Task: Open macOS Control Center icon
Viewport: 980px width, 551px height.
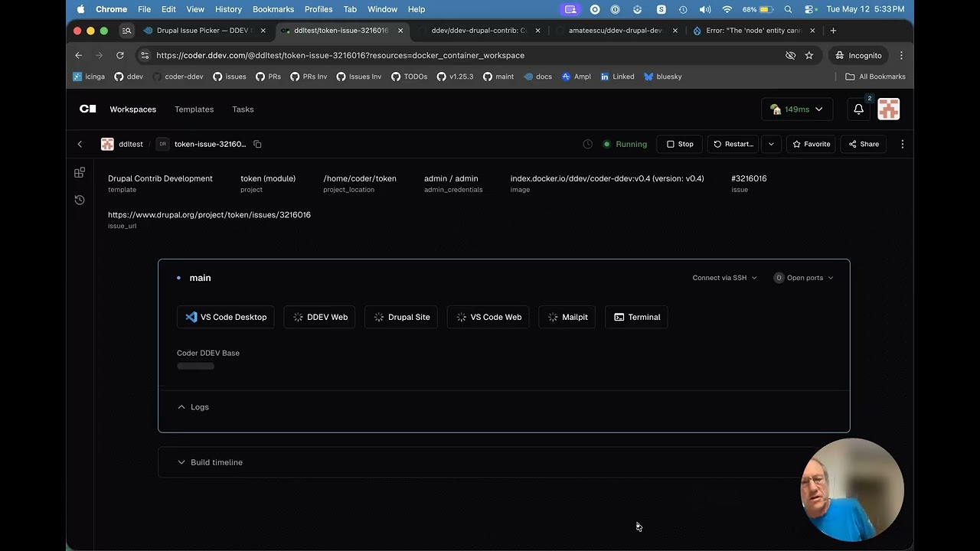Action: point(810,9)
